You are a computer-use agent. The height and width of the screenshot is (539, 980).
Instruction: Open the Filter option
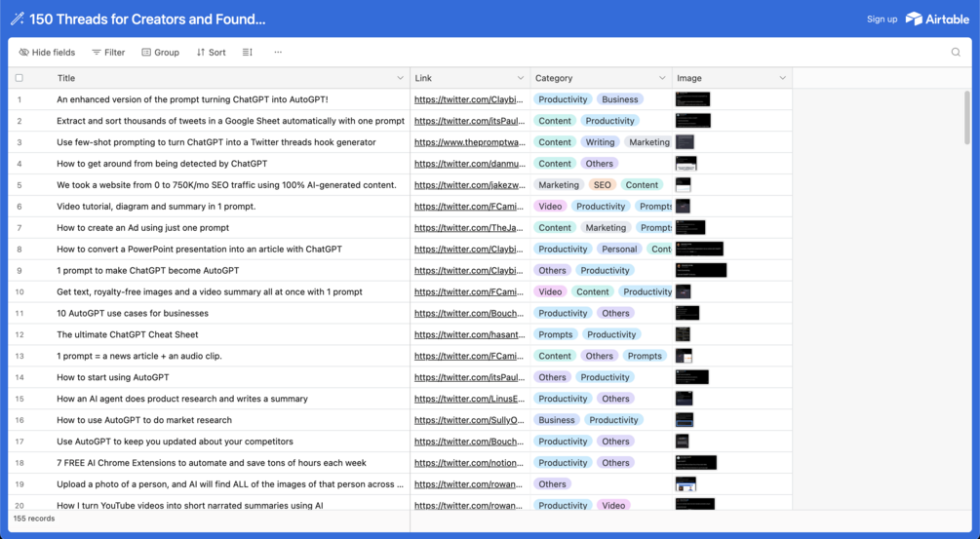(108, 53)
